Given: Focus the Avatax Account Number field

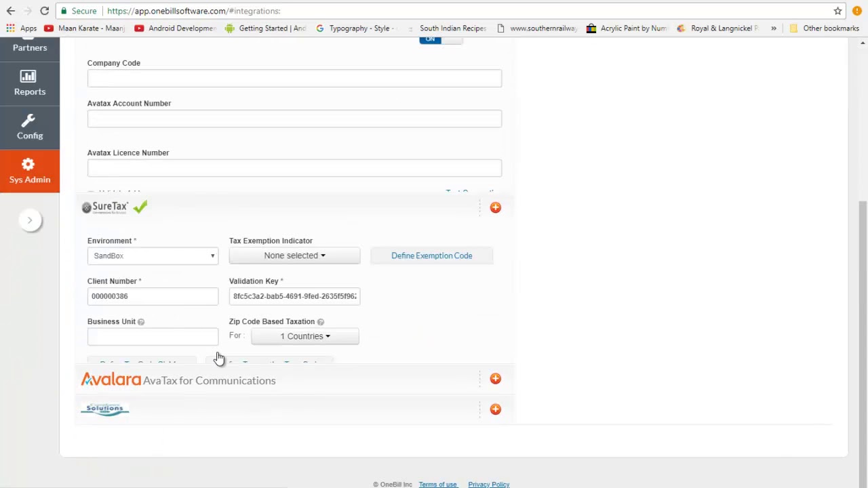Looking at the screenshot, I should [x=294, y=119].
